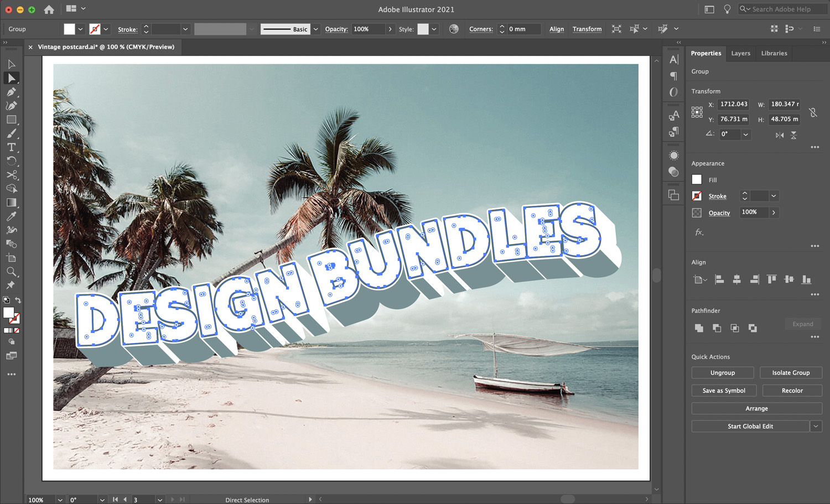Open graphic Style dropdown arrow
This screenshot has width=830, height=504.
(x=434, y=29)
